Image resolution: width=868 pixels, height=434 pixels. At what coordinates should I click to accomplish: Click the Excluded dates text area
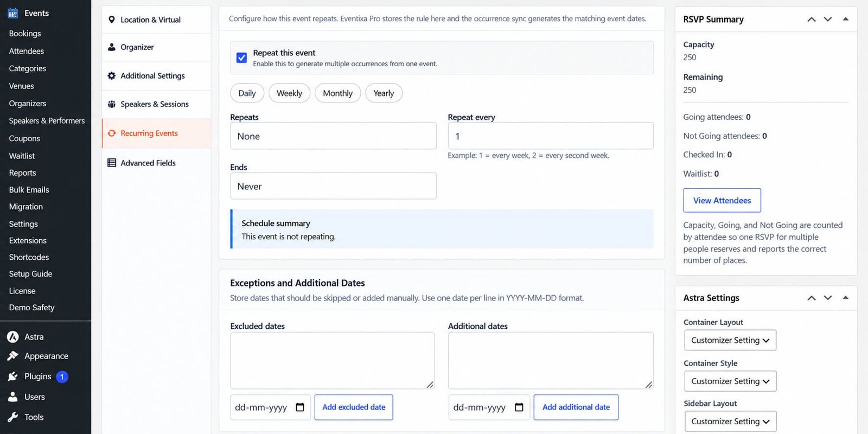click(333, 361)
